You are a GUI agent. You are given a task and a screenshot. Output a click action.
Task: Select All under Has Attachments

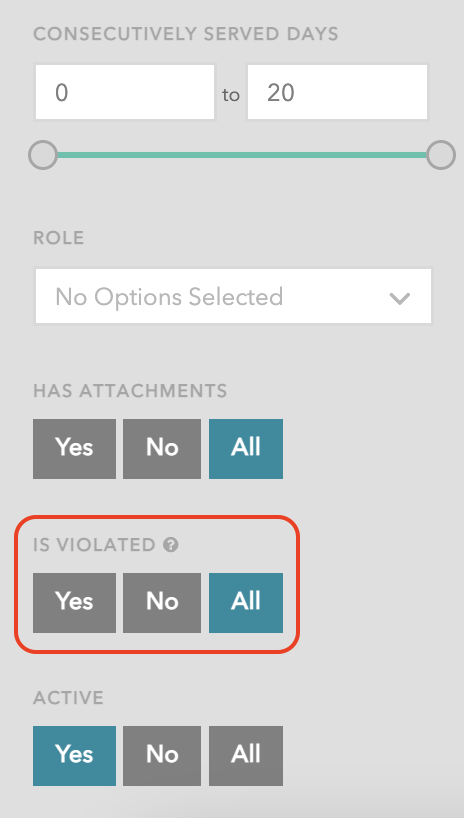tap(246, 449)
